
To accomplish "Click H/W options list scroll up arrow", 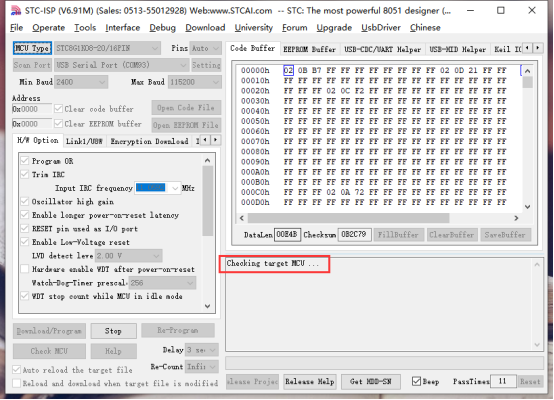I will click(207, 161).
